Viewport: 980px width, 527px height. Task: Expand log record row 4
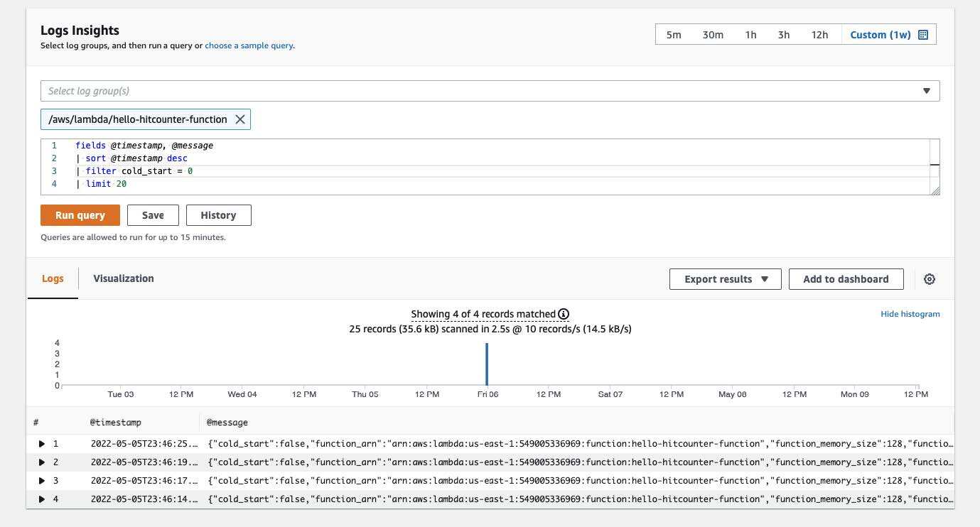[x=42, y=499]
